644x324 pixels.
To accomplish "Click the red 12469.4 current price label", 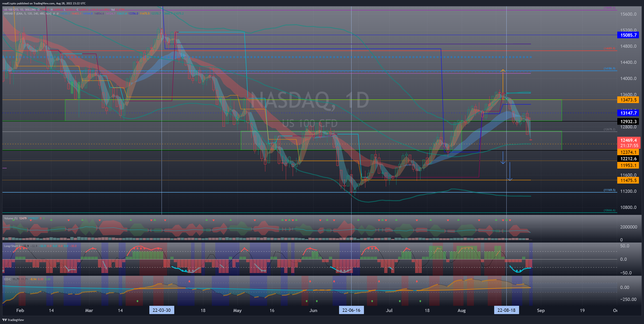I will click(629, 140).
